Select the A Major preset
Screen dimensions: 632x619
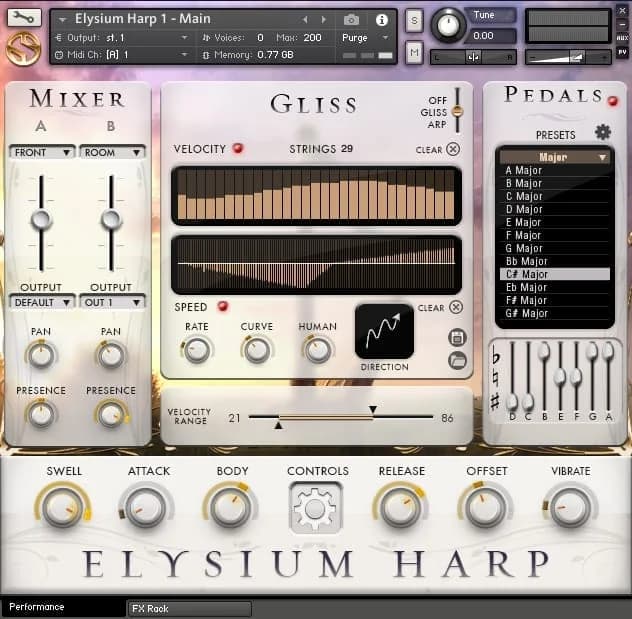[555, 170]
